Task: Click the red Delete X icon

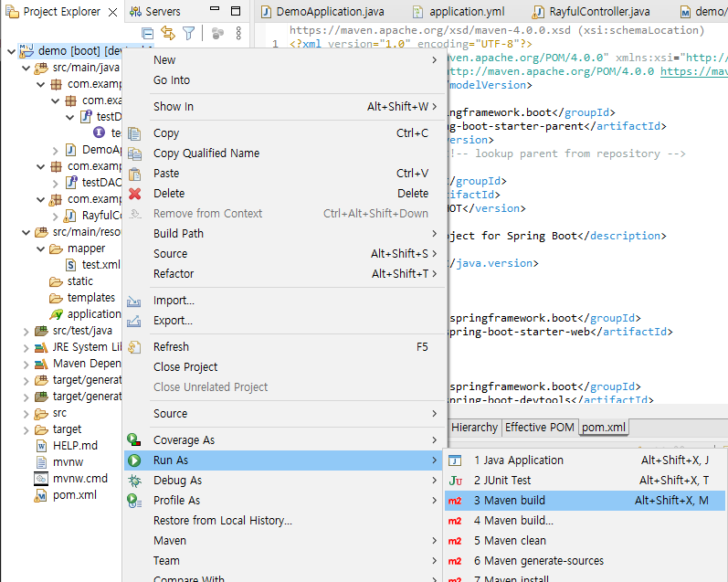Action: pos(134,193)
